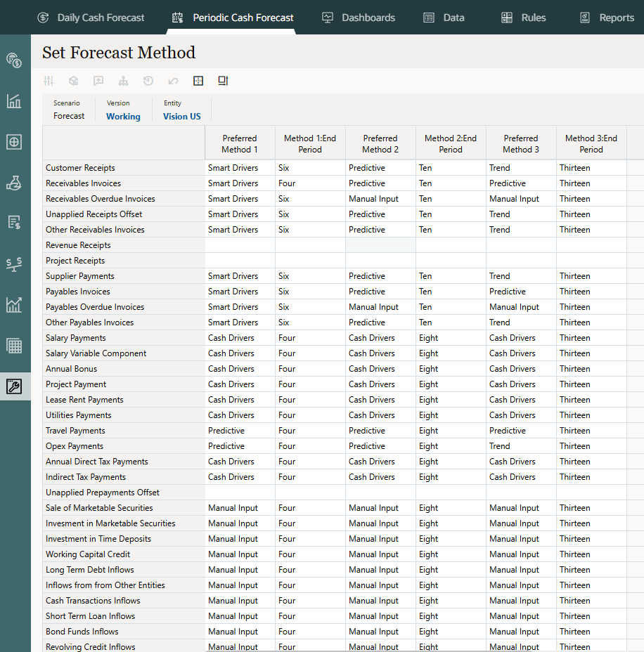Image resolution: width=644 pixels, height=652 pixels.
Task: Click the grid format icon in toolbar
Action: (x=198, y=81)
